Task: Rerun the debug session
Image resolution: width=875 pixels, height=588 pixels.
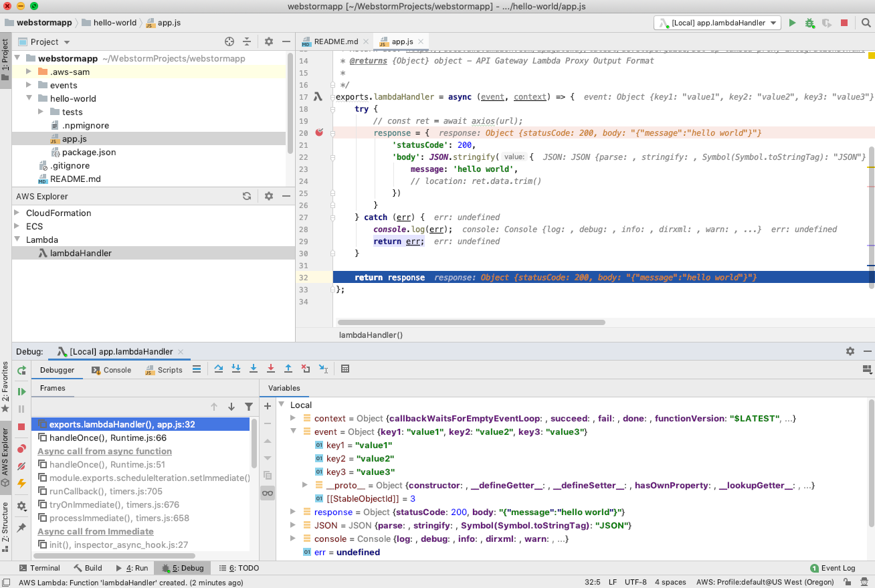Action: [21, 370]
